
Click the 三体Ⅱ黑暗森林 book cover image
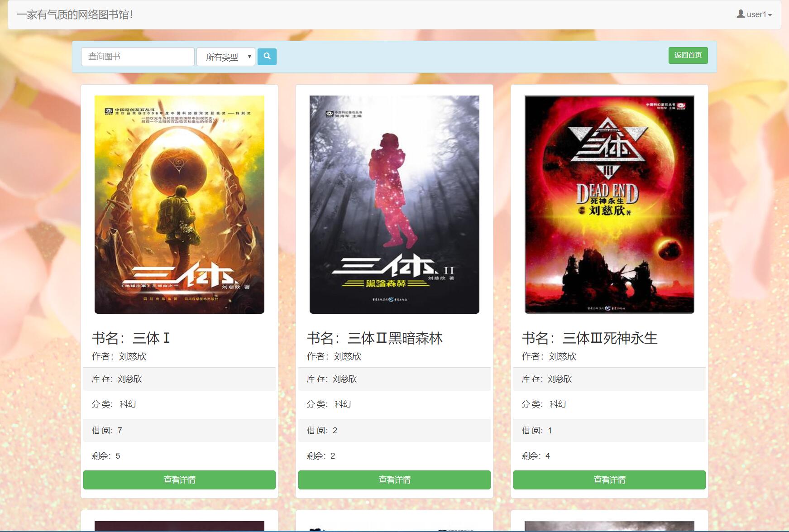coord(394,204)
